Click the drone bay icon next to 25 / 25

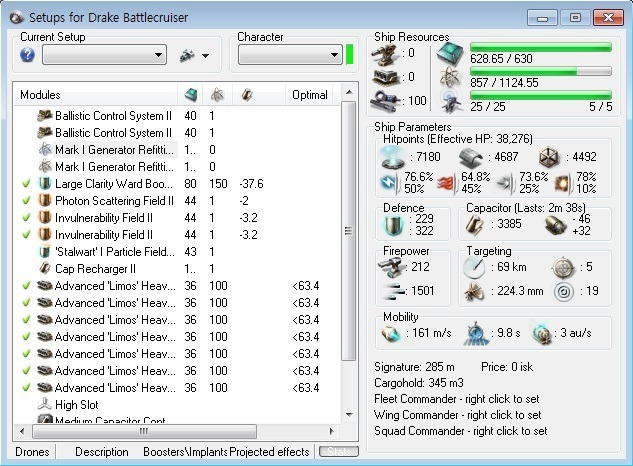coord(451,101)
